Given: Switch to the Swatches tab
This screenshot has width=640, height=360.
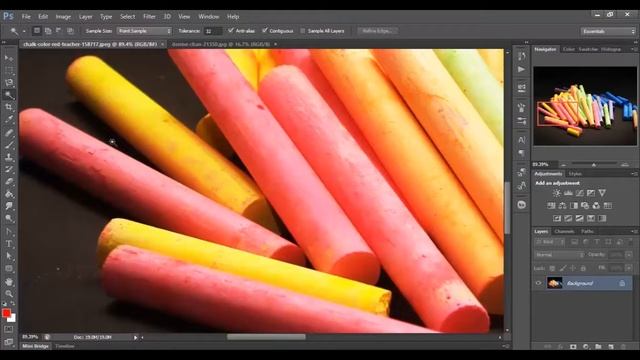Looking at the screenshot, I should (588, 49).
